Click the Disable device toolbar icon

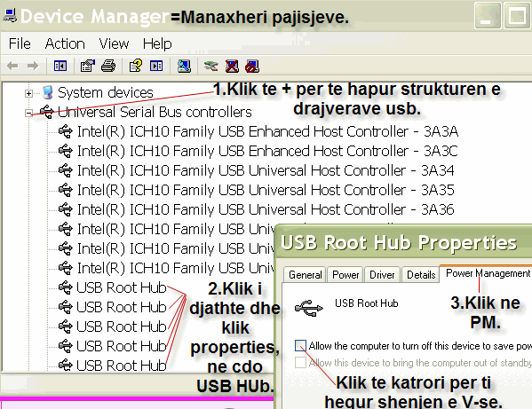[252, 66]
